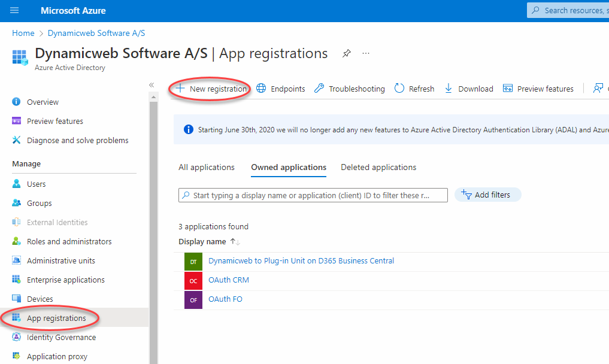Switch to the Deleted applications tab
Image resolution: width=609 pixels, height=364 pixels.
[378, 168]
